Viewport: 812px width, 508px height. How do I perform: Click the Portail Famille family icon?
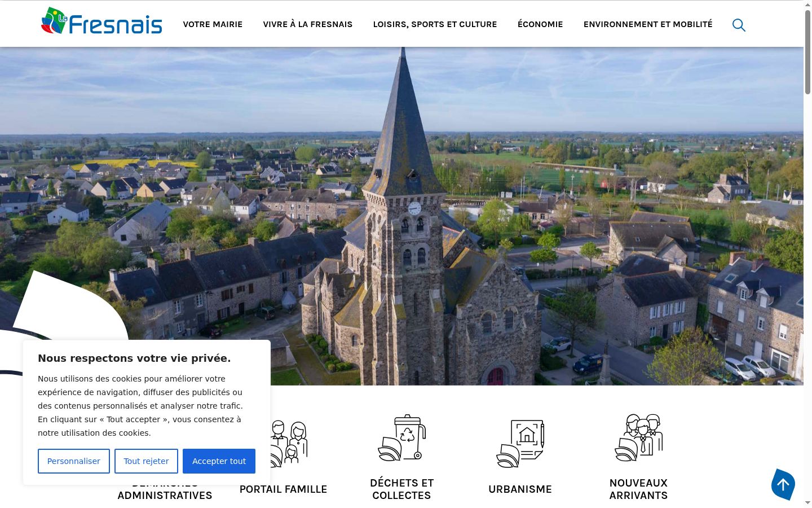point(289,444)
